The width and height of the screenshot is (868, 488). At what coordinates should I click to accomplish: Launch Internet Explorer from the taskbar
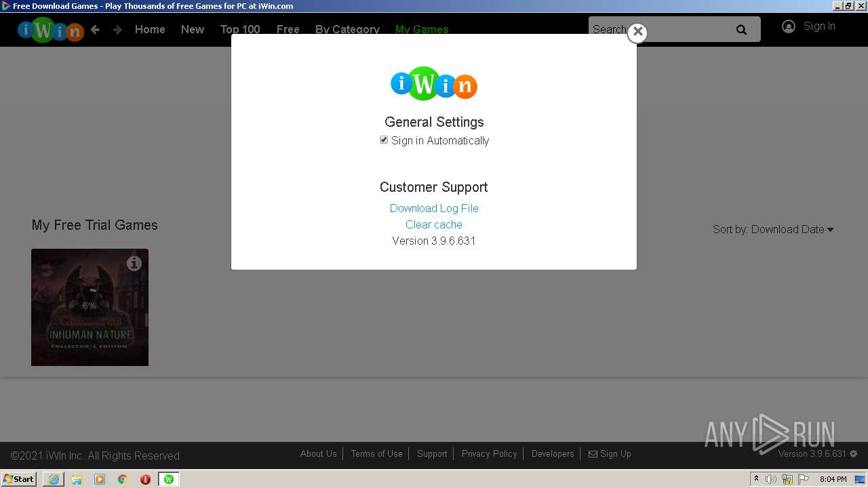(x=54, y=479)
